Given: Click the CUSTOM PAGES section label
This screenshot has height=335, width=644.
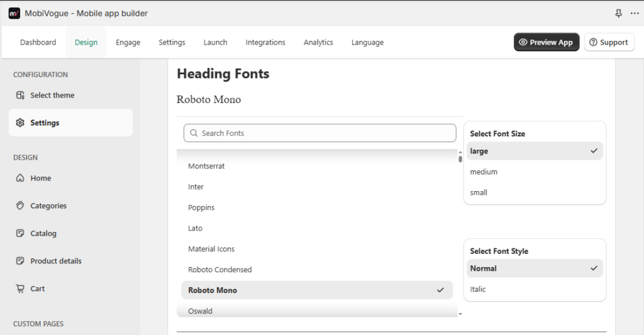Looking at the screenshot, I should (38, 324).
